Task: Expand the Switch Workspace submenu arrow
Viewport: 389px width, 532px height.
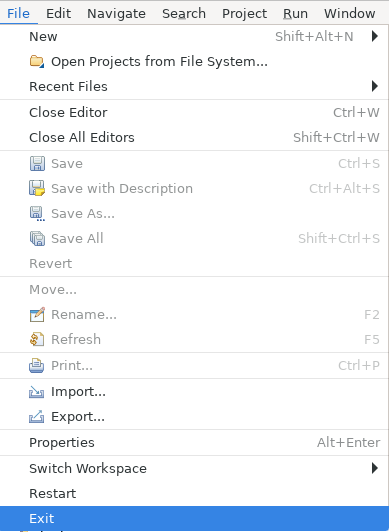Action: [375, 468]
